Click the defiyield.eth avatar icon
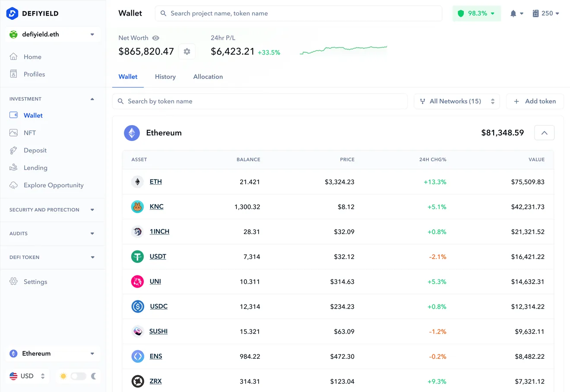The image size is (570, 392). pos(13,35)
